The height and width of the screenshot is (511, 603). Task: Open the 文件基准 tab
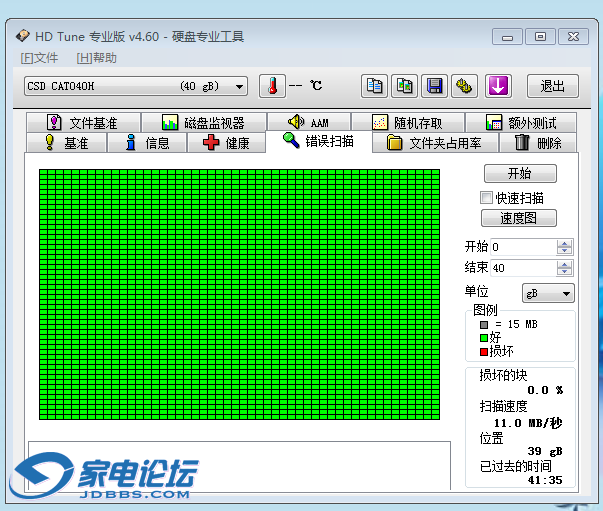point(83,123)
